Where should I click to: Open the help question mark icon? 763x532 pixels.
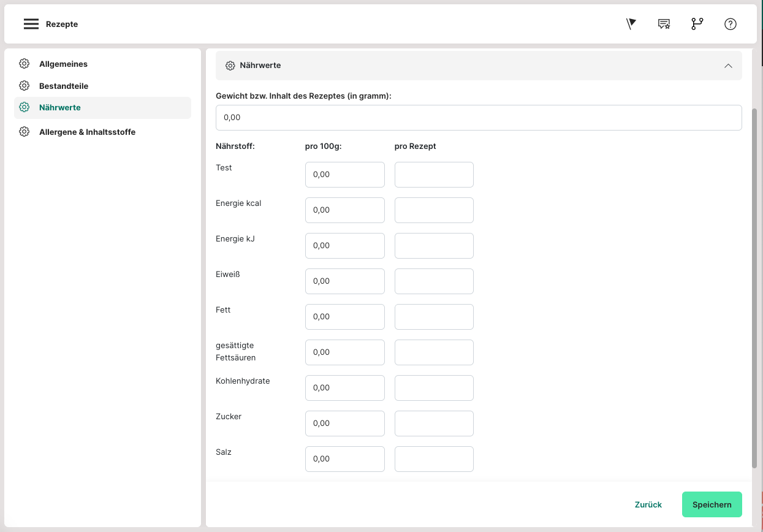coord(730,24)
